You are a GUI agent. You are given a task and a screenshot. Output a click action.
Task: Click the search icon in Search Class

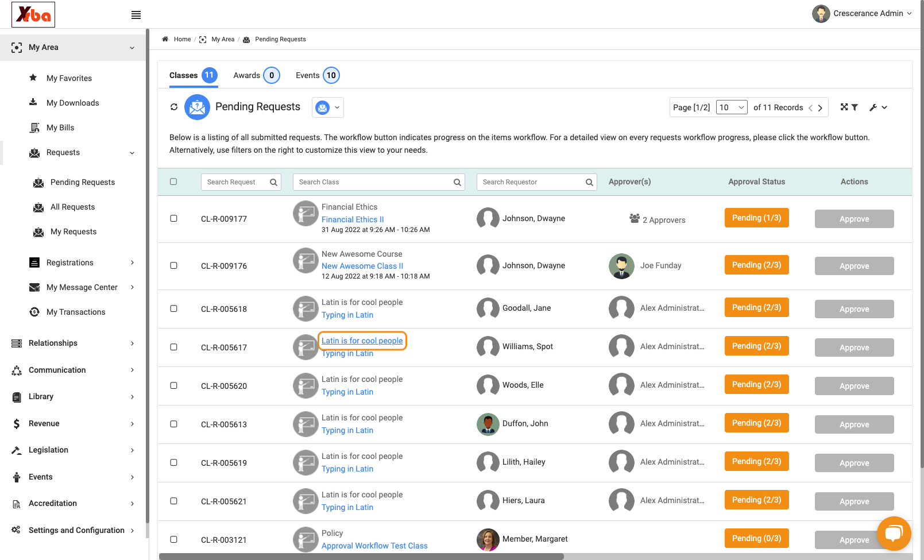tap(457, 182)
